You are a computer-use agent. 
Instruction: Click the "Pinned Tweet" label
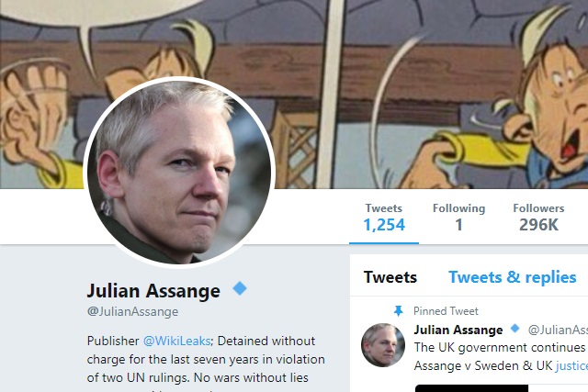[446, 311]
